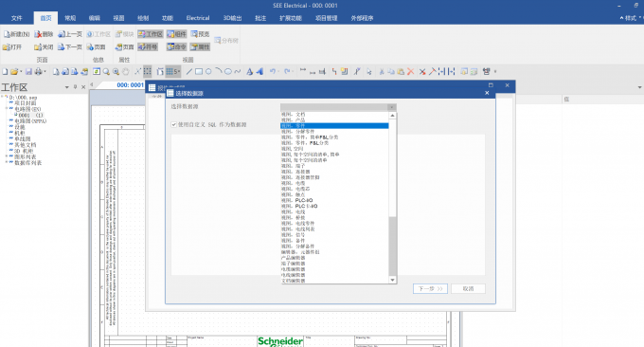Toggle the 预览 preview view pane
Screen dimensions: 644x347
tap(200, 34)
